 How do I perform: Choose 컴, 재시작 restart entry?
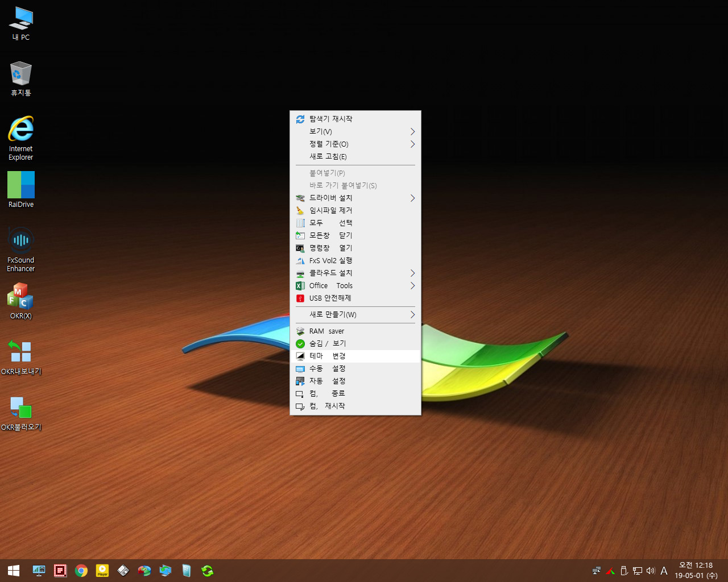click(355, 406)
